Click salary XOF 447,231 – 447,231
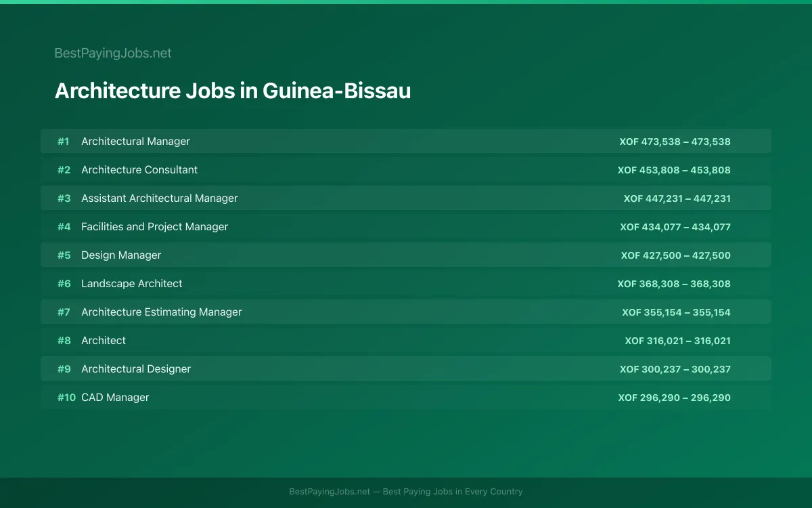The image size is (812, 508). pyautogui.click(x=677, y=198)
